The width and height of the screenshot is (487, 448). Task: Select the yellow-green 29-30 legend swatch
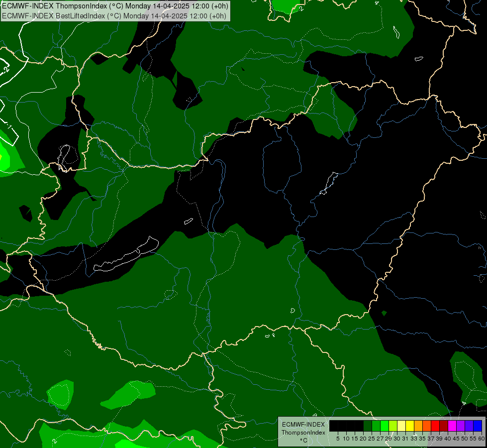coord(393,426)
